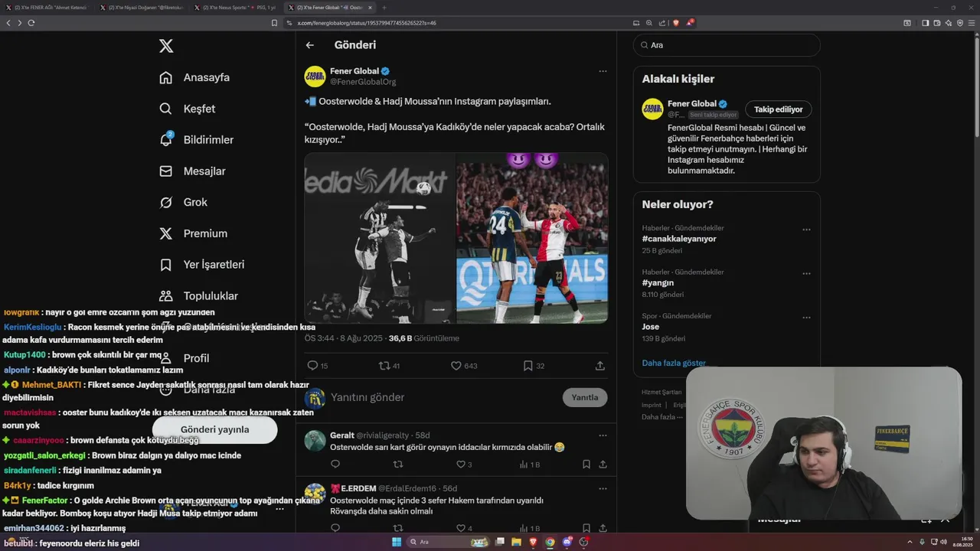
Task: Click the browser back button
Action: point(8,23)
